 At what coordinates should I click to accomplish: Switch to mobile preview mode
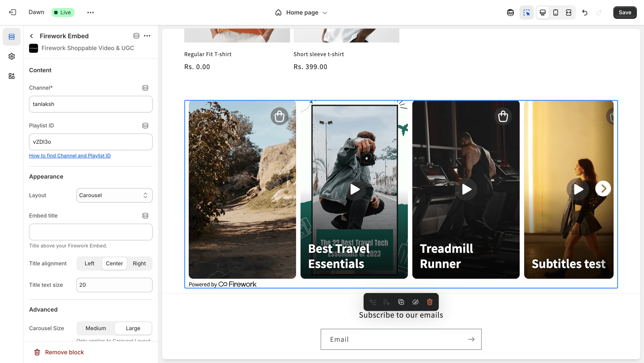(556, 12)
